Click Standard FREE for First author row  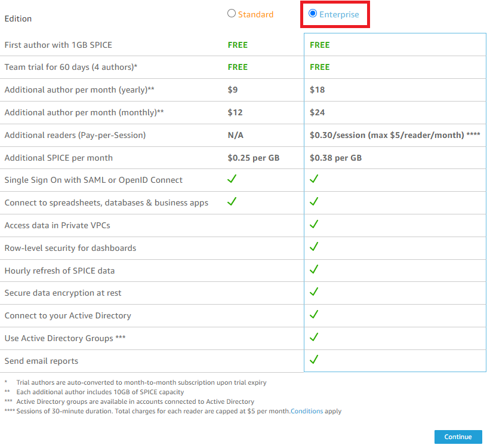[x=238, y=45]
